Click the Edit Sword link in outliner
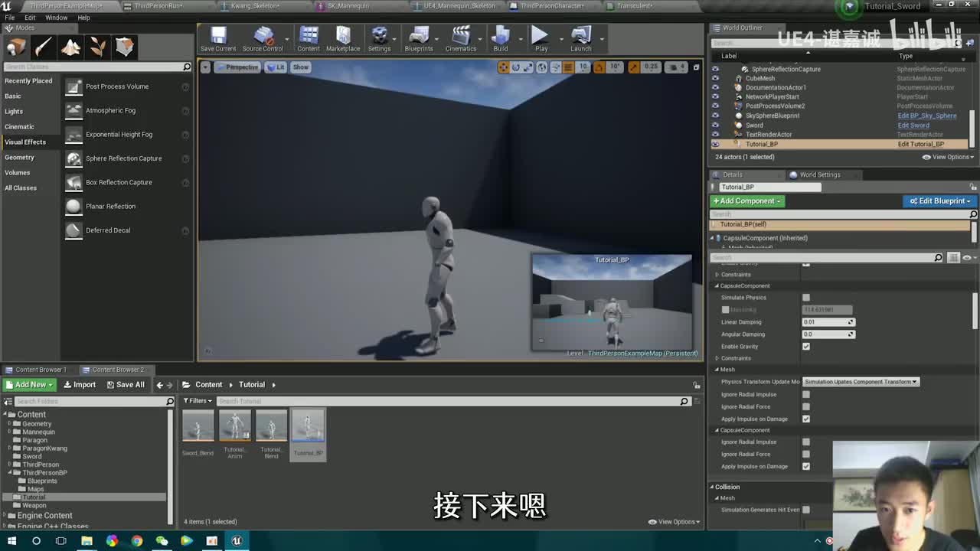The height and width of the screenshot is (551, 980). pos(913,125)
